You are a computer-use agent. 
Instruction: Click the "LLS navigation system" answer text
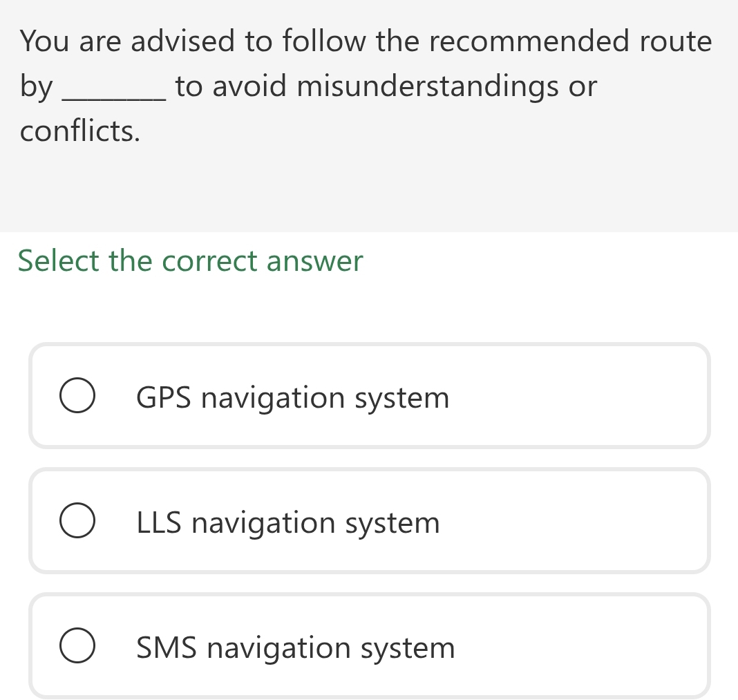point(288,523)
